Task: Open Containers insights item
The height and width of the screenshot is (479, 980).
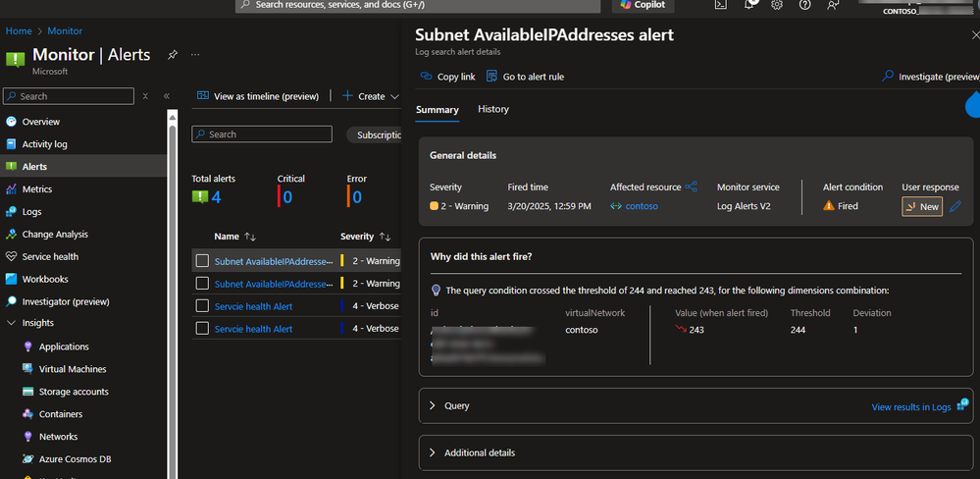Action: tap(61, 414)
